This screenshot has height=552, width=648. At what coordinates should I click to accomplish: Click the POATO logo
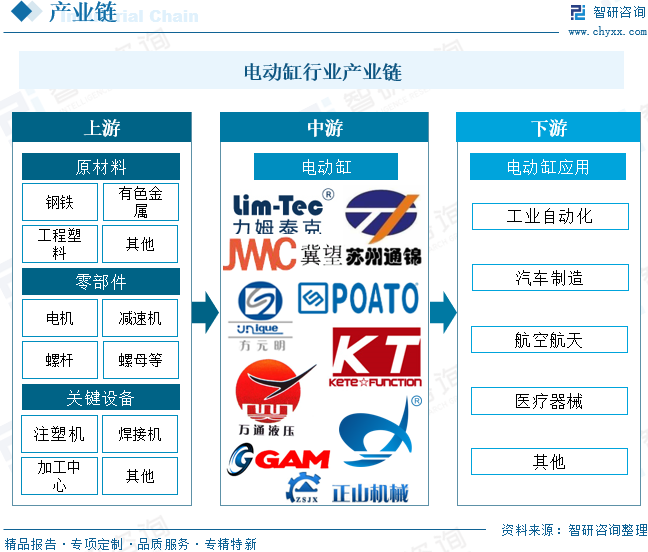358,298
